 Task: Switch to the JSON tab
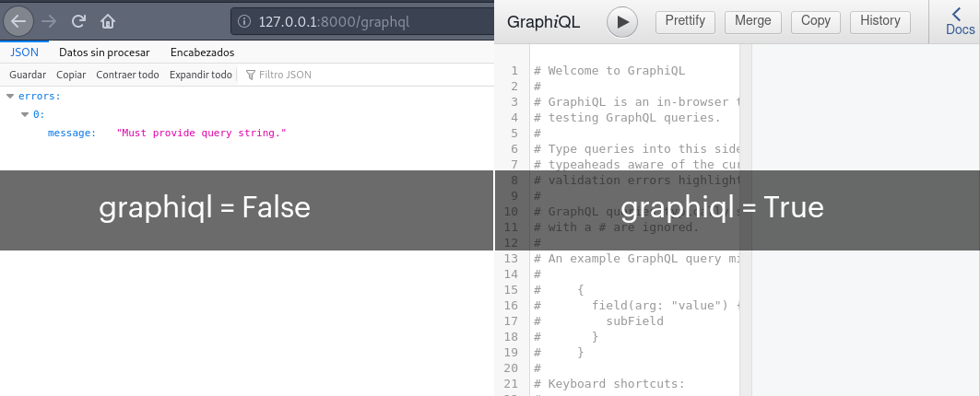tap(24, 52)
